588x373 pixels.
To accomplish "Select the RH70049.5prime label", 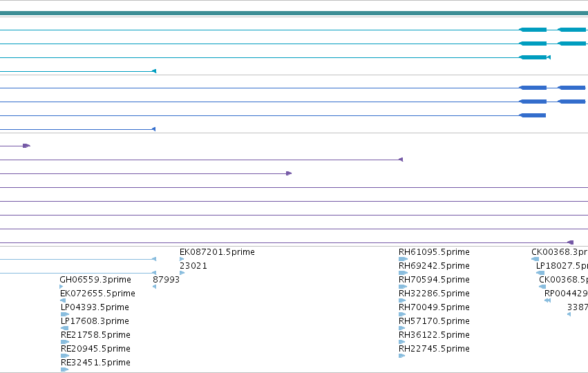I will tap(434, 307).
